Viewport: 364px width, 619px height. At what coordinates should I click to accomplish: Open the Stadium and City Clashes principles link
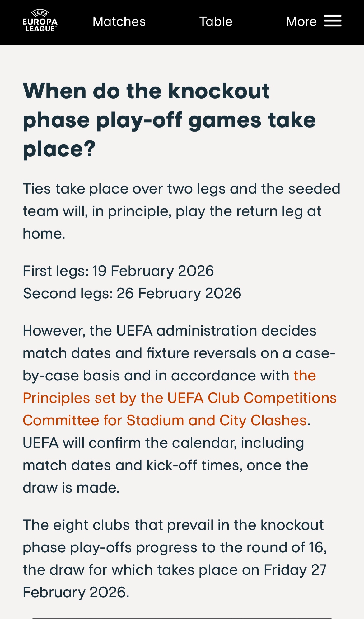[180, 398]
